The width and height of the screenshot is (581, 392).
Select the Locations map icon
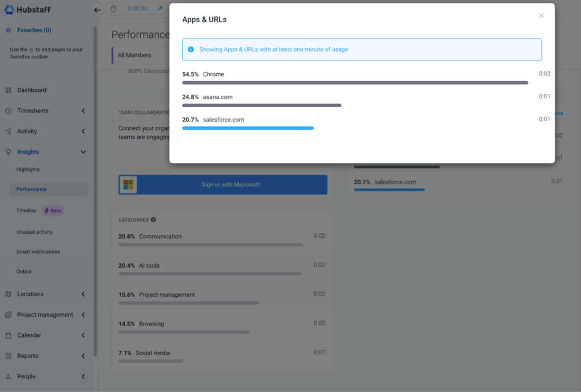tap(9, 294)
